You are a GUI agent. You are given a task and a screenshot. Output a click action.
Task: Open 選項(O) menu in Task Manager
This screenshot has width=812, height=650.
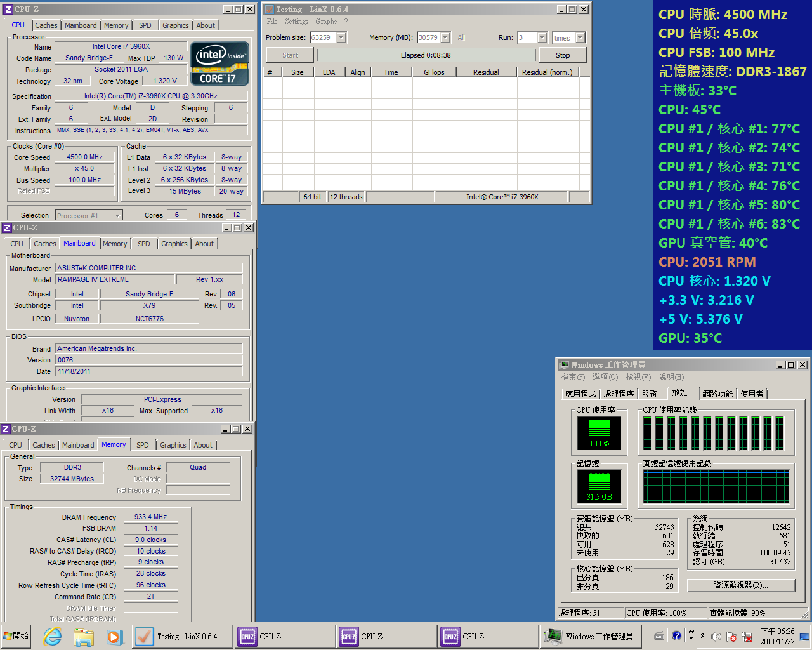(x=605, y=377)
